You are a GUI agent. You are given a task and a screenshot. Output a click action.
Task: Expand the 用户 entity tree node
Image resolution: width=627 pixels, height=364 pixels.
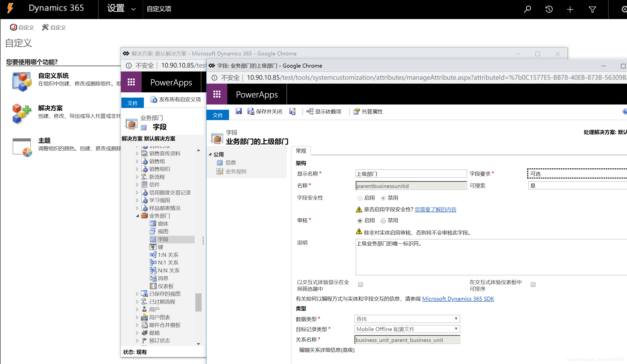(x=137, y=309)
